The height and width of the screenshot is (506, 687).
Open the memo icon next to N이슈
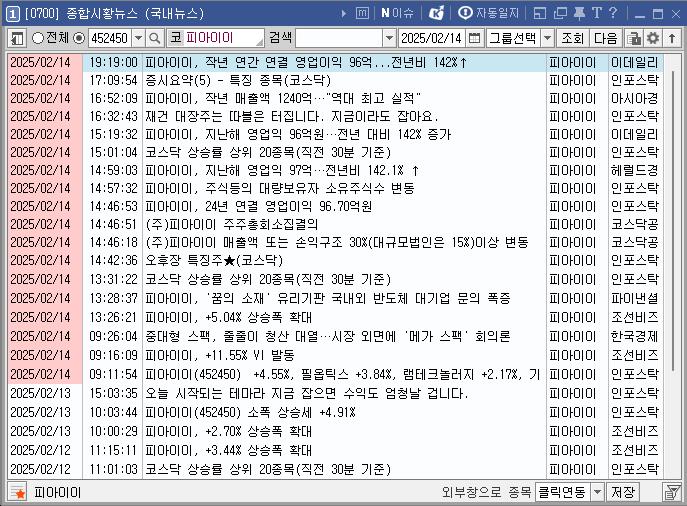(362, 14)
